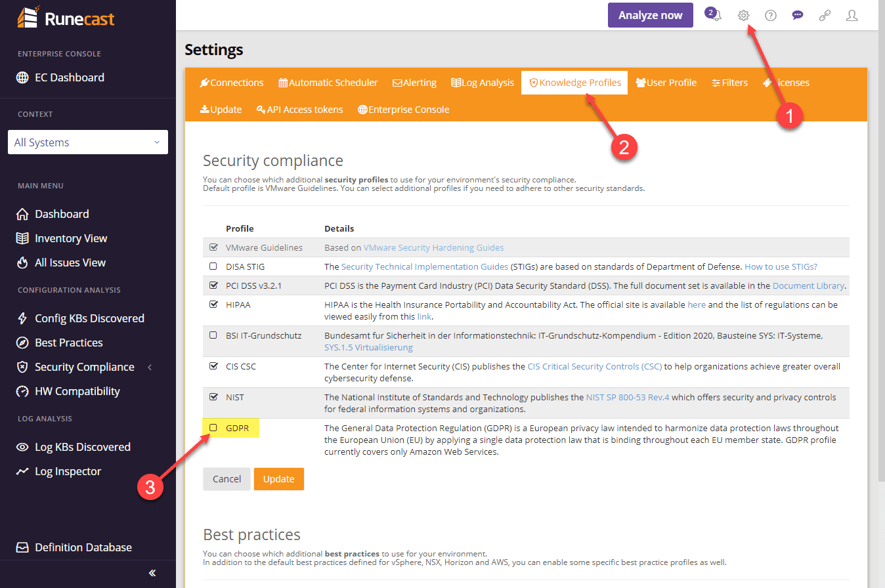Click the notification count badge showing 2
885x588 pixels.
click(710, 11)
